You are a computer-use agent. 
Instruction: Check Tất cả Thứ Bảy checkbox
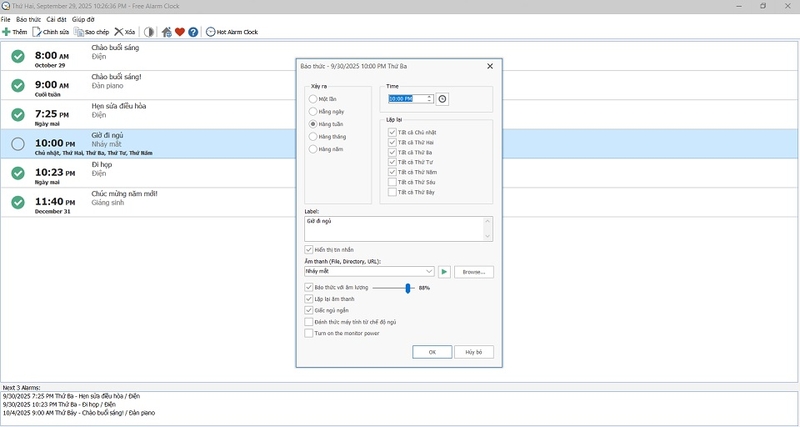[x=392, y=192]
